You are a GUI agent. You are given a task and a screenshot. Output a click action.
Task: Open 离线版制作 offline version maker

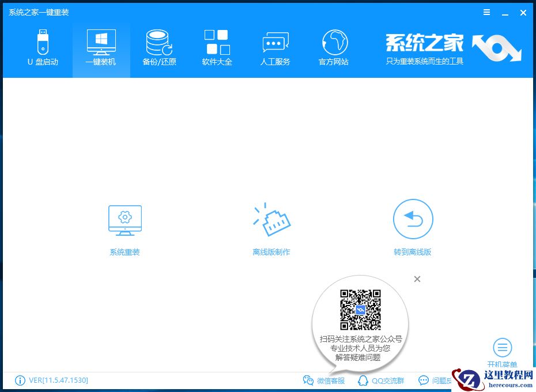[x=271, y=228]
